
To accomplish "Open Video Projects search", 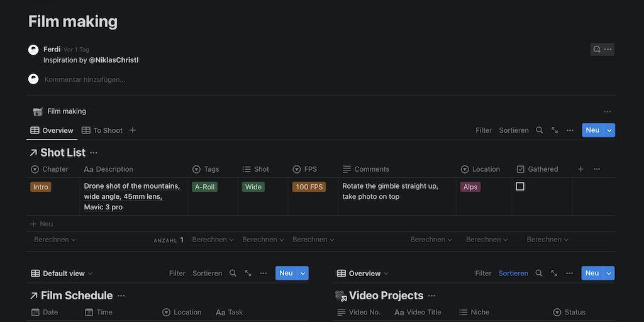I will click(x=539, y=273).
